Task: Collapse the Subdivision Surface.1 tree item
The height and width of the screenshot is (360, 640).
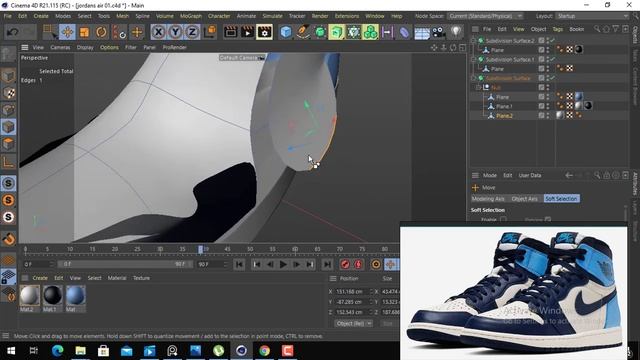Action: [474, 59]
